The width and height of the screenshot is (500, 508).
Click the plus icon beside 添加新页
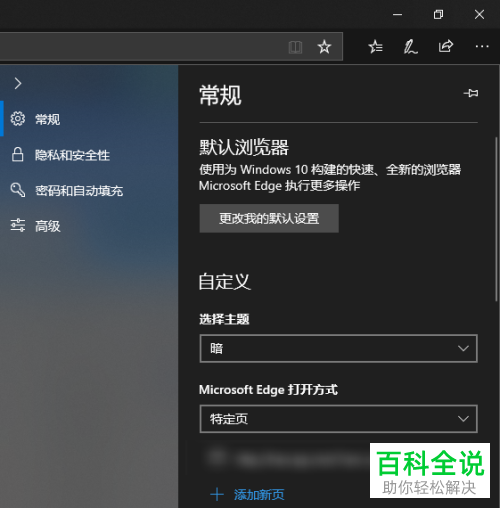pos(217,495)
